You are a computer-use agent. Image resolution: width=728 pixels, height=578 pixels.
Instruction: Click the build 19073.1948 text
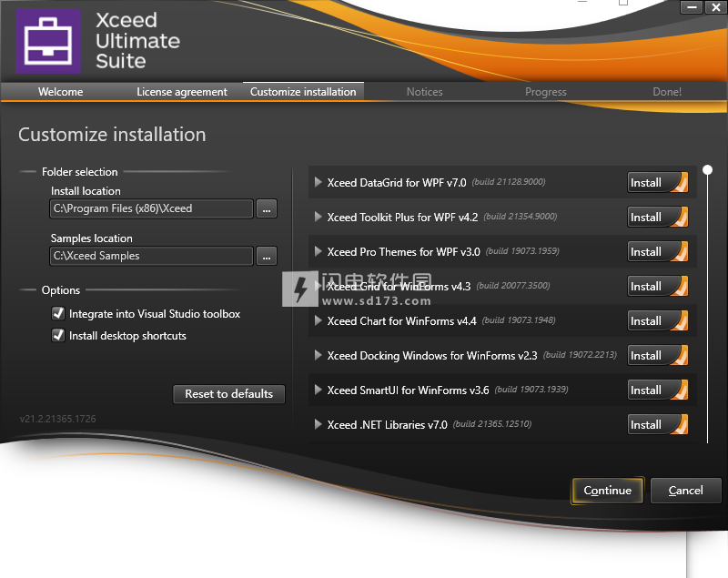pos(519,320)
